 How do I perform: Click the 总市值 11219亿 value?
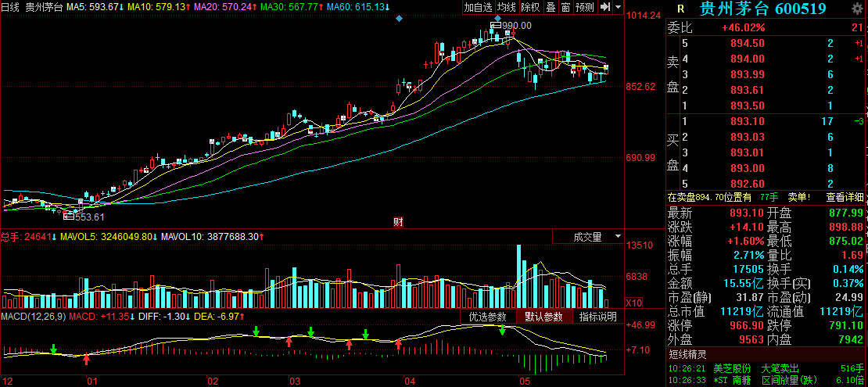tap(742, 311)
